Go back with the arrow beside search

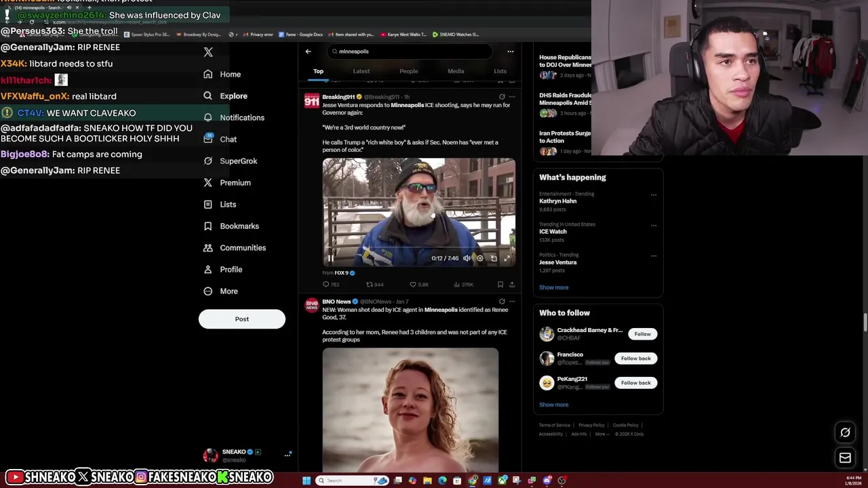coord(308,52)
